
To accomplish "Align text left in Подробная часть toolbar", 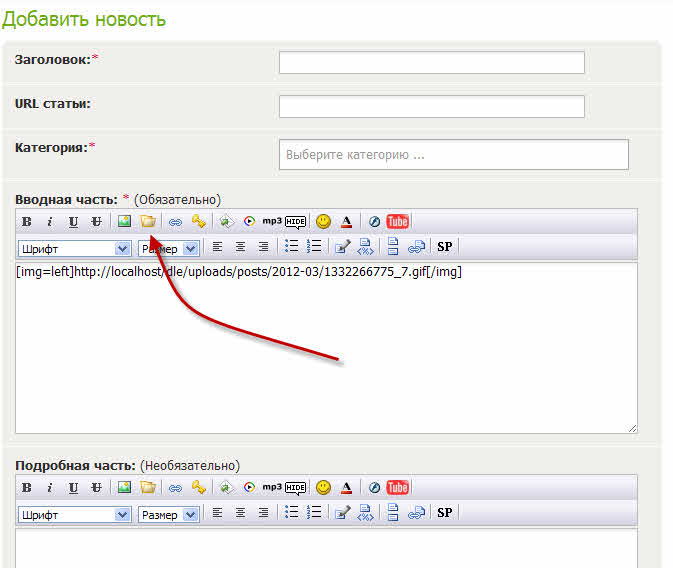I will click(x=218, y=513).
